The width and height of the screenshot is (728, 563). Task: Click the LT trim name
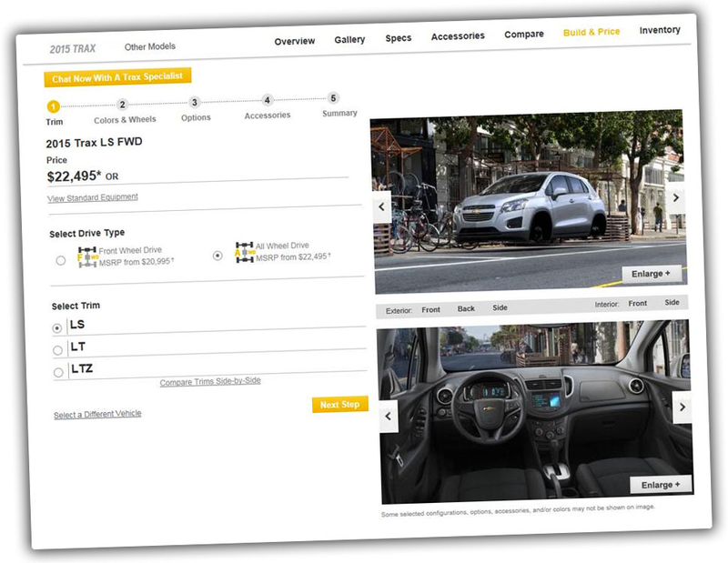point(78,347)
